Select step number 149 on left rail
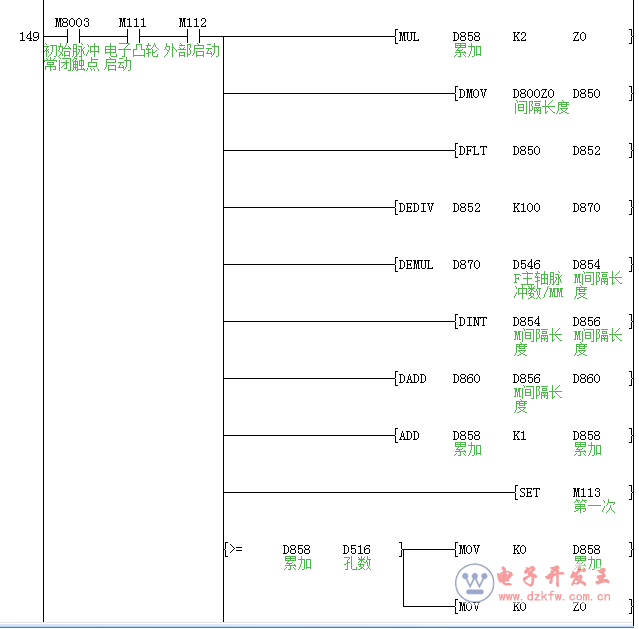 [x=29, y=37]
